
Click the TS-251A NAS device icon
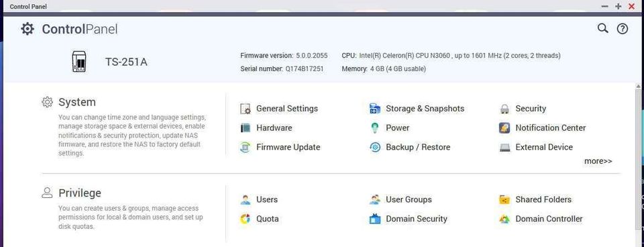click(79, 62)
